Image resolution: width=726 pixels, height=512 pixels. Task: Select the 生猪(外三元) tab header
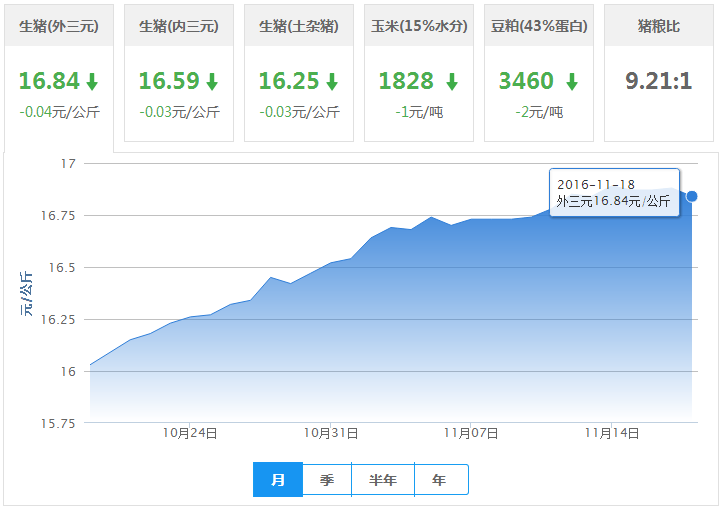pos(59,27)
